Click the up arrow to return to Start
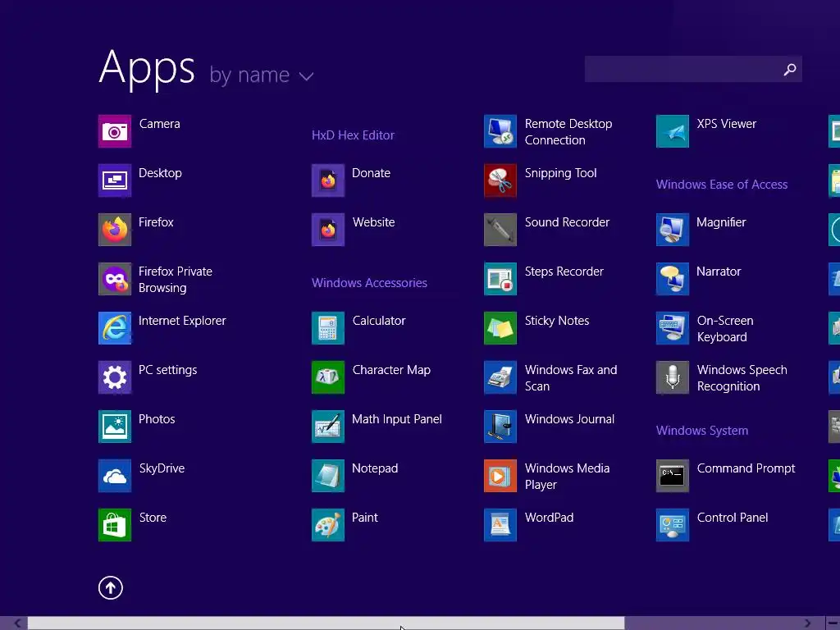The width and height of the screenshot is (840, 630). click(x=111, y=587)
